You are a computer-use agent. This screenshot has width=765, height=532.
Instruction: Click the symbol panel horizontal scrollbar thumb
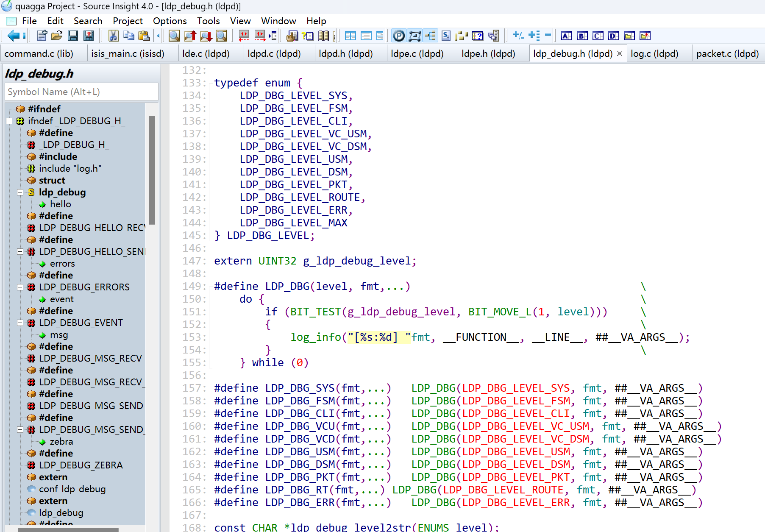click(x=68, y=530)
